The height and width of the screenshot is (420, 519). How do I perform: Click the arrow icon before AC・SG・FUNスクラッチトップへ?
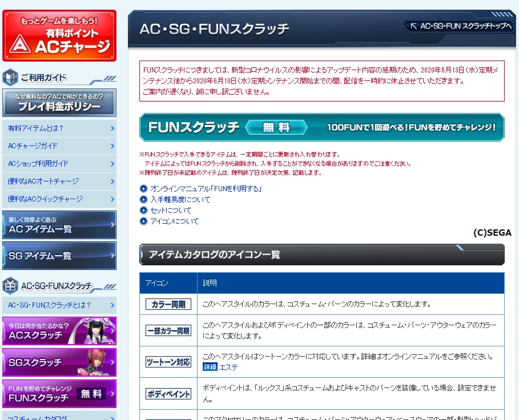click(413, 26)
